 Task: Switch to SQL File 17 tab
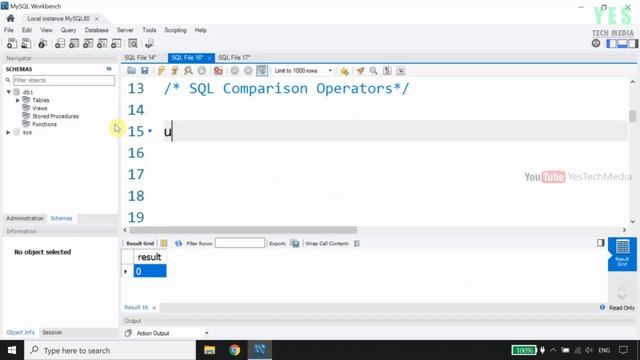tap(234, 58)
